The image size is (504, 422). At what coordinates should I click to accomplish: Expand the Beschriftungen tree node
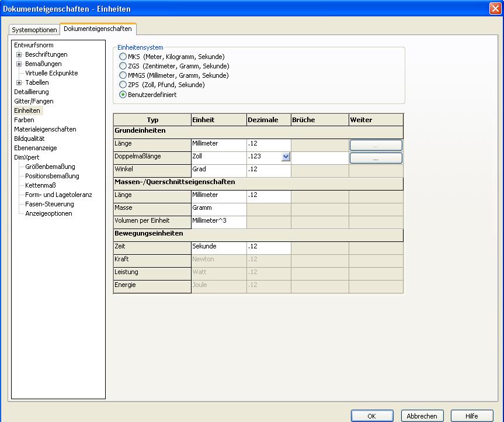pos(19,54)
